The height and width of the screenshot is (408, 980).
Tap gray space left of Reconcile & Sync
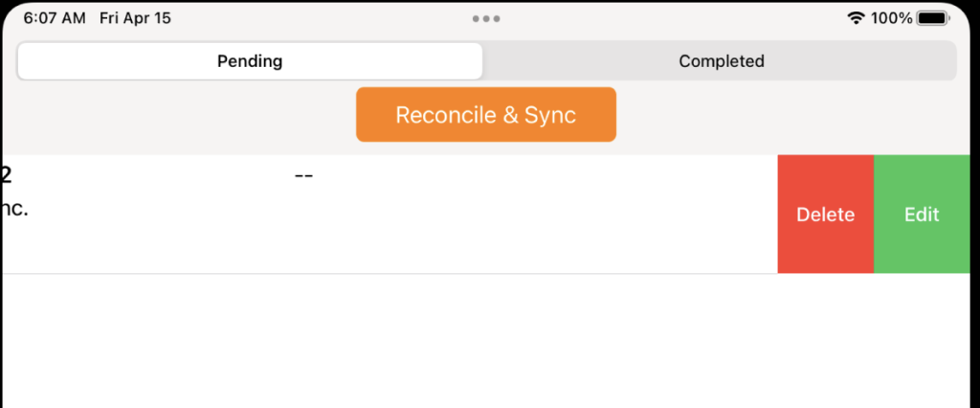click(x=179, y=115)
